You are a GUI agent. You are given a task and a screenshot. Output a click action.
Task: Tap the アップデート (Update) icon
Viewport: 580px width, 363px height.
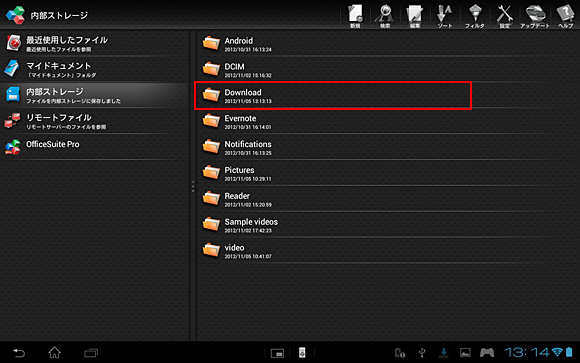[535, 16]
